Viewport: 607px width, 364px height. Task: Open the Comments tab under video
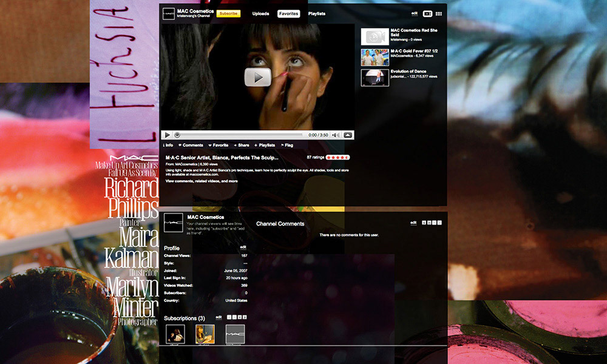pos(191,146)
